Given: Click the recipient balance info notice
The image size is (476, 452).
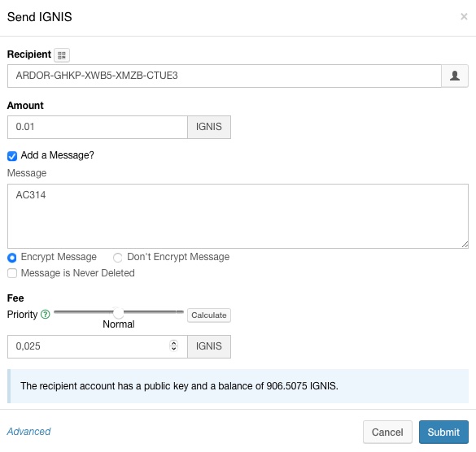Looking at the screenshot, I should (x=238, y=386).
